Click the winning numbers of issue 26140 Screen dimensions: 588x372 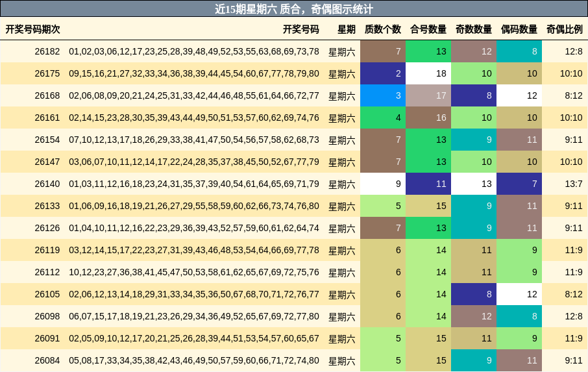click(194, 184)
